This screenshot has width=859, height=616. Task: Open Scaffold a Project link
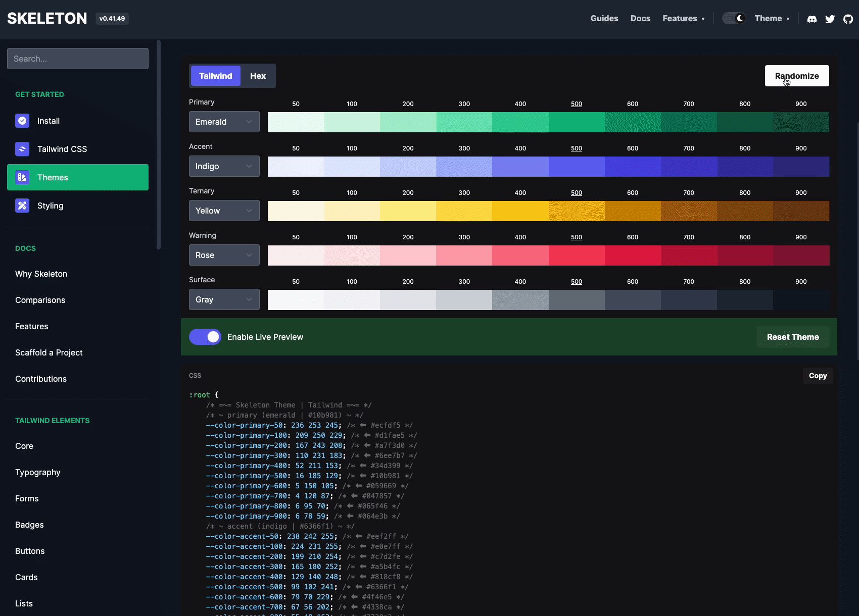pyautogui.click(x=49, y=352)
